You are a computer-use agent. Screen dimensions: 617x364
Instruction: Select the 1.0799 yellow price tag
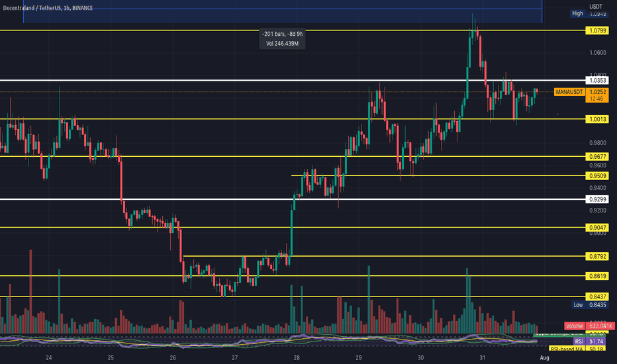click(x=597, y=30)
